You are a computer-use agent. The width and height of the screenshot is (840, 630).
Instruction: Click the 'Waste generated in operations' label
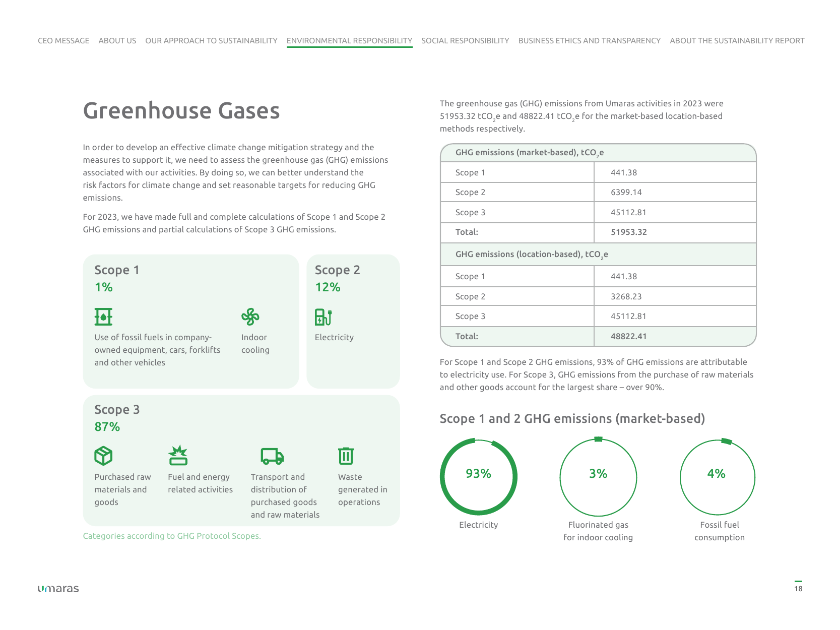(x=363, y=489)
